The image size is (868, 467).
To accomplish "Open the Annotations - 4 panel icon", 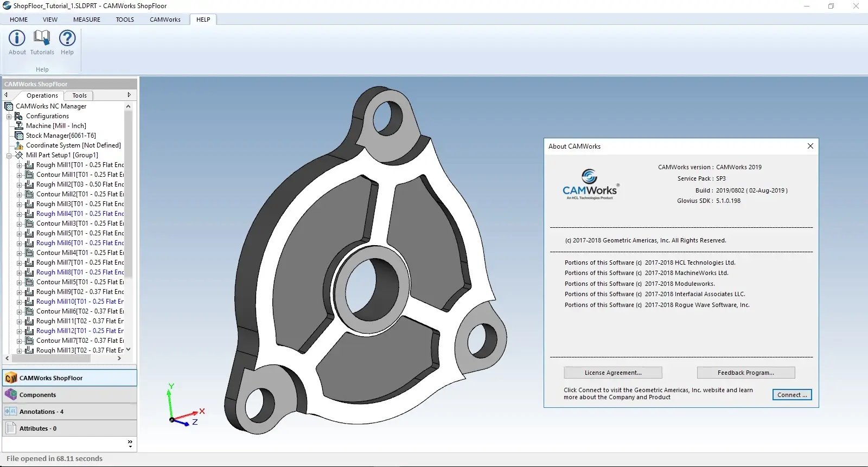I will 11,412.
